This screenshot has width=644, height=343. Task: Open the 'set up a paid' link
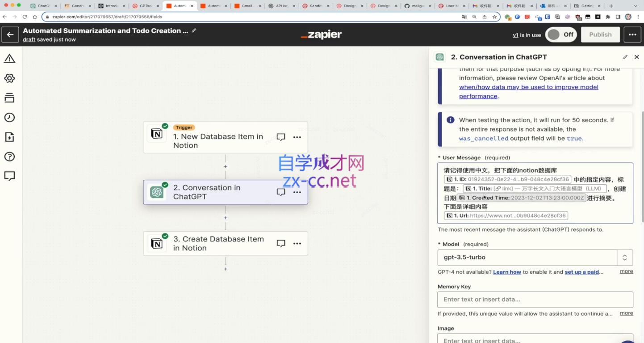[x=582, y=272]
